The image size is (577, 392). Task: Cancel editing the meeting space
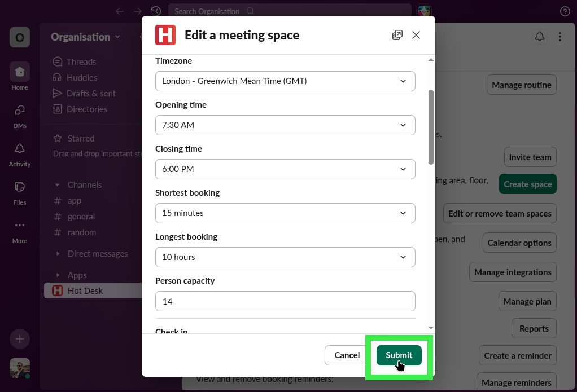pos(346,355)
